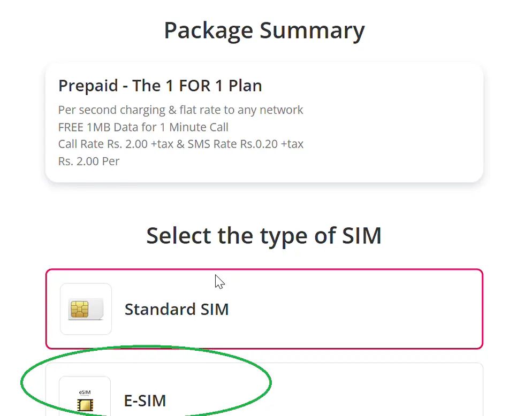Click the 'Rs. 2.00 Per' price line

[x=89, y=161]
